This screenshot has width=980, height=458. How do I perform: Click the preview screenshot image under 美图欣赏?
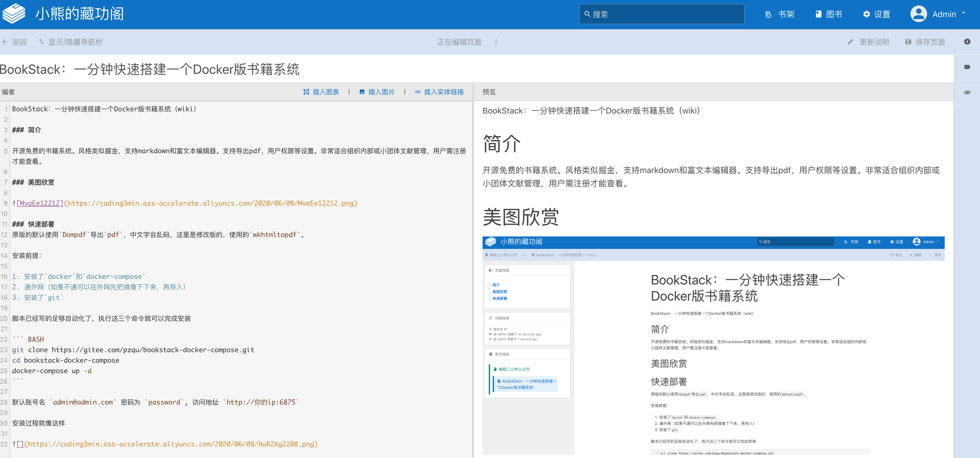coord(713,345)
